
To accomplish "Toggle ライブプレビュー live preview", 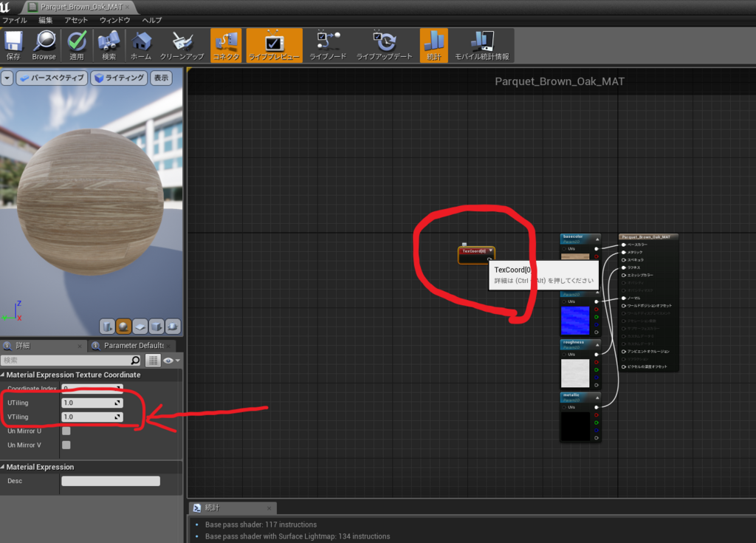I will (x=275, y=45).
